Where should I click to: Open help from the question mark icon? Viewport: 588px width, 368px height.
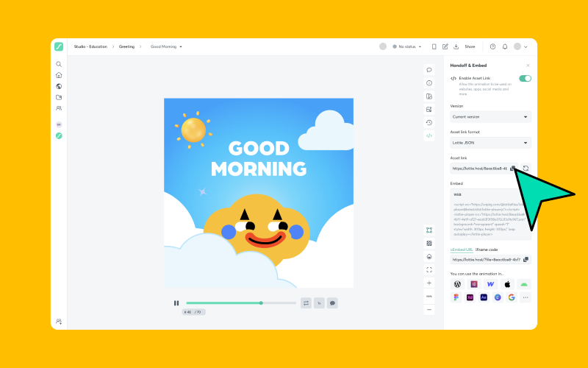tap(492, 46)
